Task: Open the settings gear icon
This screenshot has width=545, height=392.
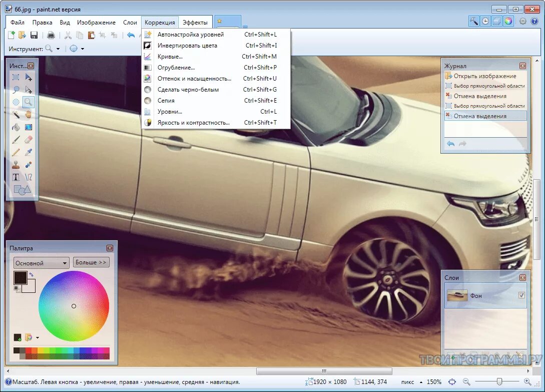Action: [523, 21]
